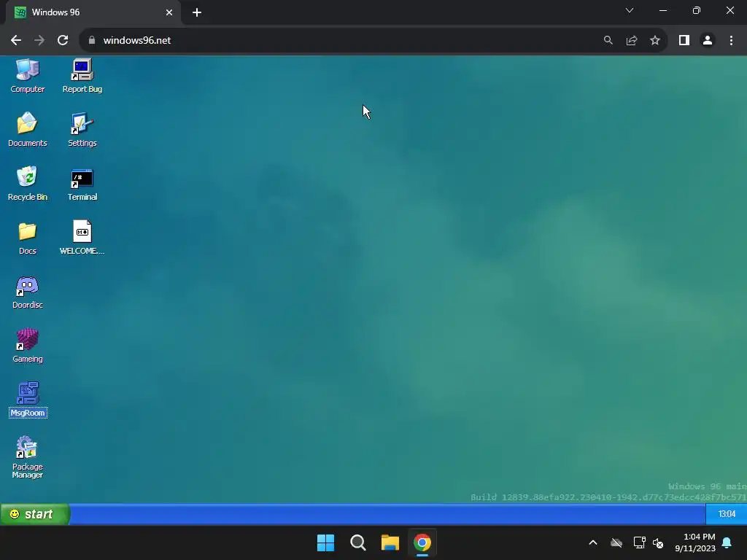Show hidden system tray icons
747x560 pixels.
[593, 542]
